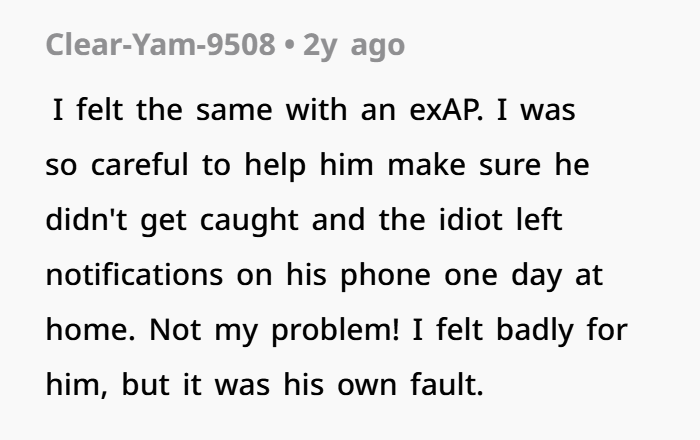Click the words "him, but" on the last line
The height and width of the screenshot is (440, 700).
click(x=102, y=384)
